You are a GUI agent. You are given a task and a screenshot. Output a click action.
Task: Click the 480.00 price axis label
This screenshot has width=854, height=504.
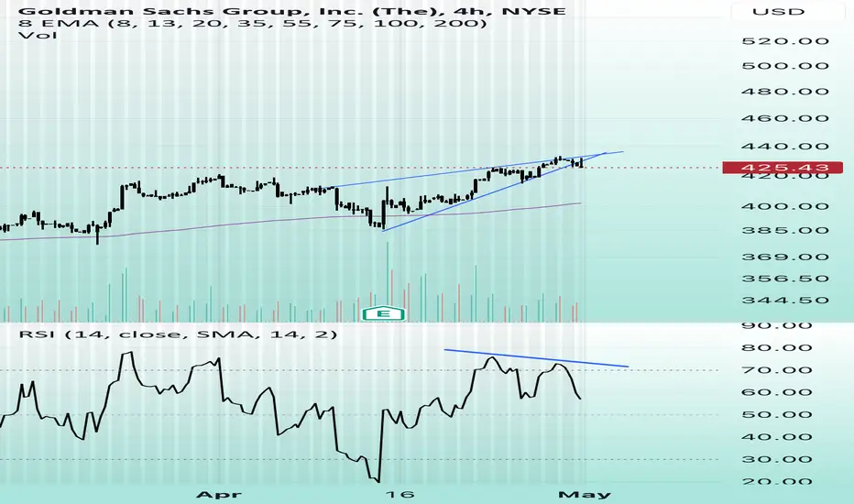(785, 91)
